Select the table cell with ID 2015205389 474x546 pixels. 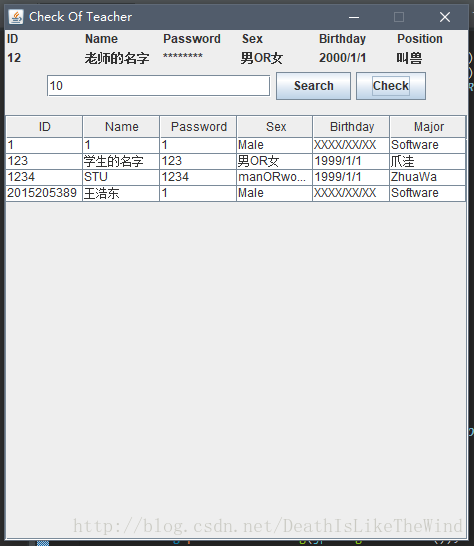coord(44,193)
